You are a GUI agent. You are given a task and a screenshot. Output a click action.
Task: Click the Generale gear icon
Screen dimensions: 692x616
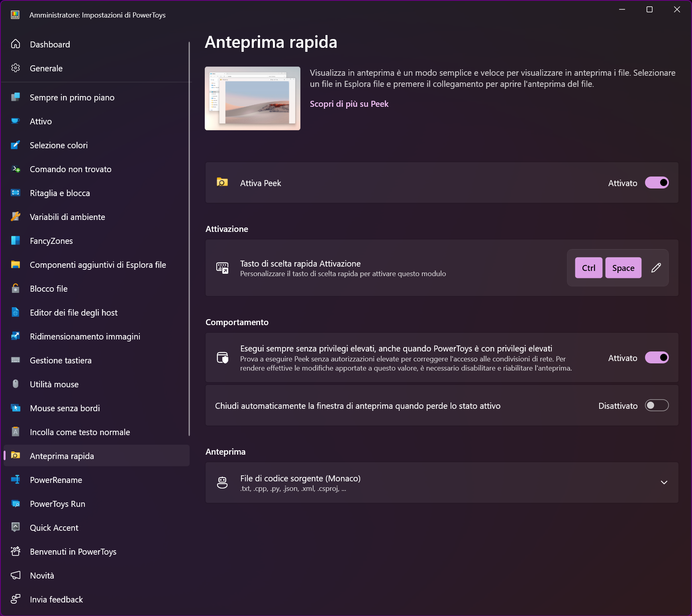tap(16, 68)
